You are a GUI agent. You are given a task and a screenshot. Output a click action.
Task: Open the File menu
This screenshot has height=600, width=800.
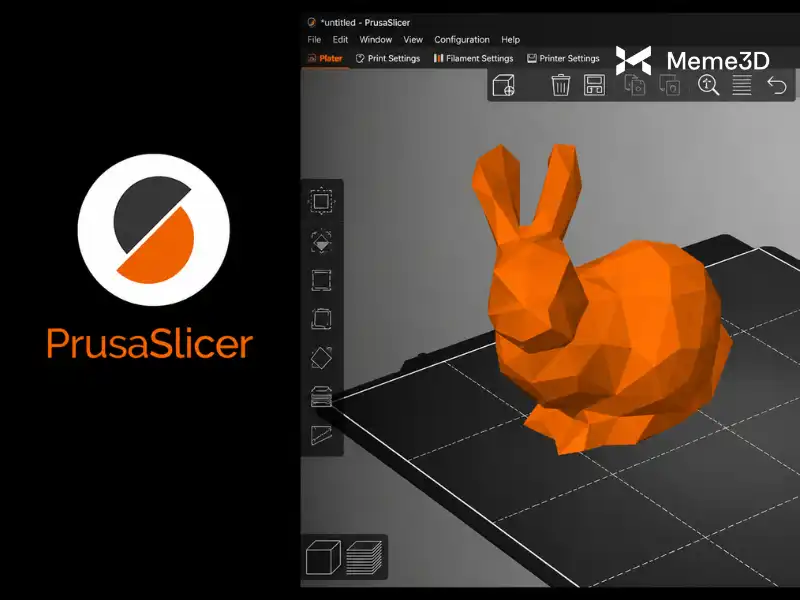(314, 40)
